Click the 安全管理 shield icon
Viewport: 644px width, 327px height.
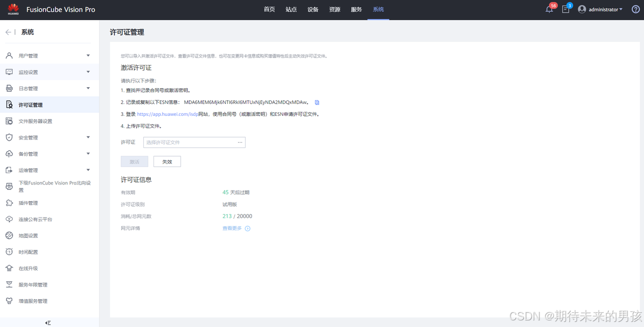point(9,138)
